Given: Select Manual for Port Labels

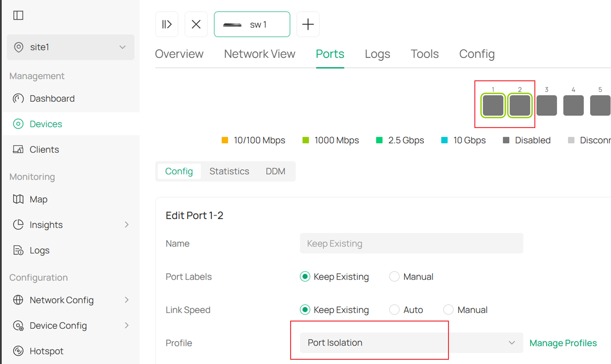Looking at the screenshot, I should [x=394, y=277].
